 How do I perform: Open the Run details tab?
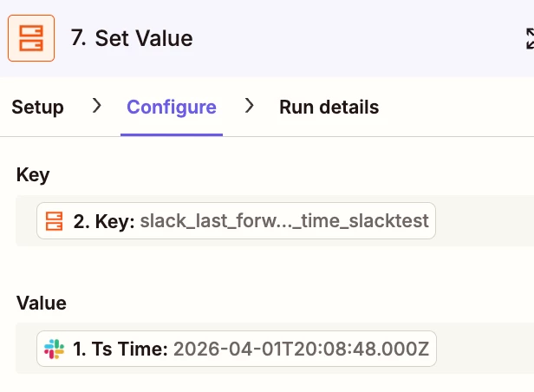[x=329, y=108]
